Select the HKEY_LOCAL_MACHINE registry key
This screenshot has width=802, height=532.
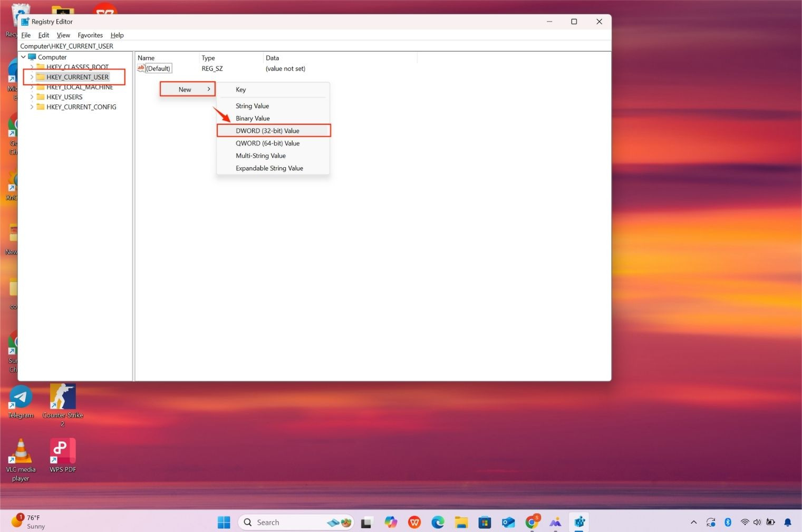(80, 86)
